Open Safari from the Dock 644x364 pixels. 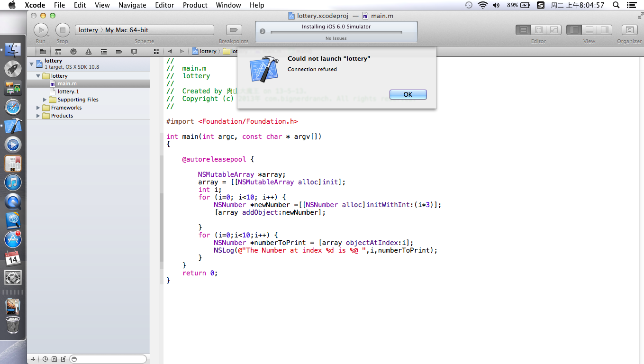(13, 107)
